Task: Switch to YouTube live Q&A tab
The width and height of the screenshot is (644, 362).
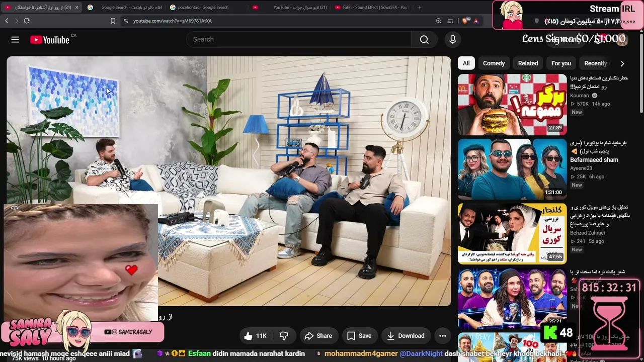Action: click(289, 8)
